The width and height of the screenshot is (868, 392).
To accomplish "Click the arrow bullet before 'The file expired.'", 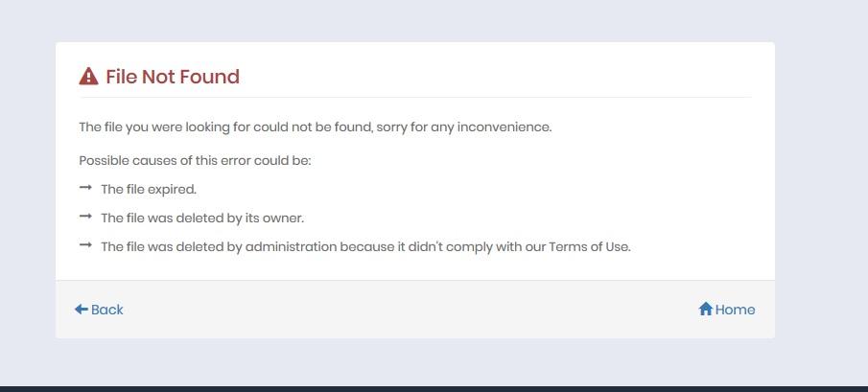I will 85,188.
